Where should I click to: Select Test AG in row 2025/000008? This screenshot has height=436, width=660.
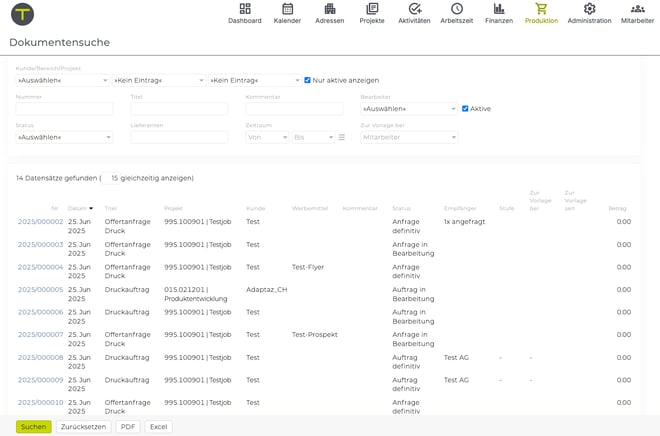click(x=456, y=357)
